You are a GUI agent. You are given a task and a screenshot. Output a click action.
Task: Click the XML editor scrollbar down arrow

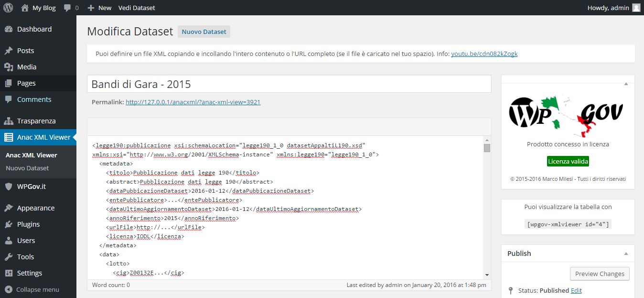pyautogui.click(x=487, y=275)
